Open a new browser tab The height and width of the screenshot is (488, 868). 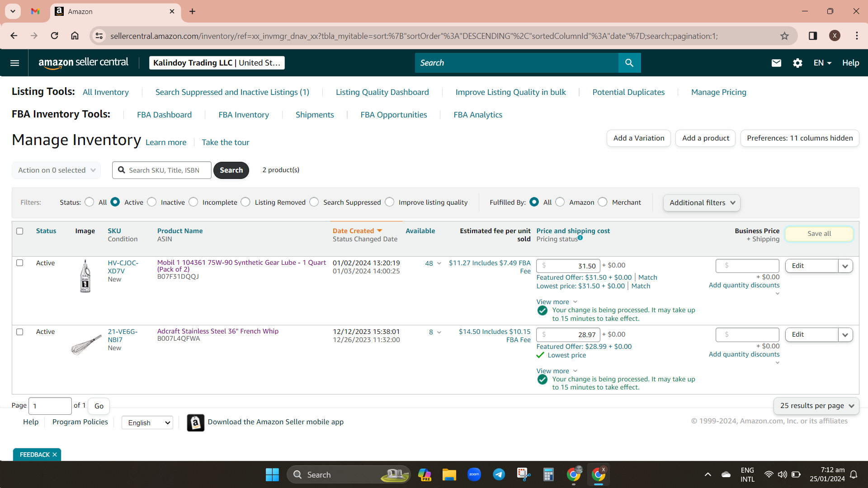coord(192,11)
